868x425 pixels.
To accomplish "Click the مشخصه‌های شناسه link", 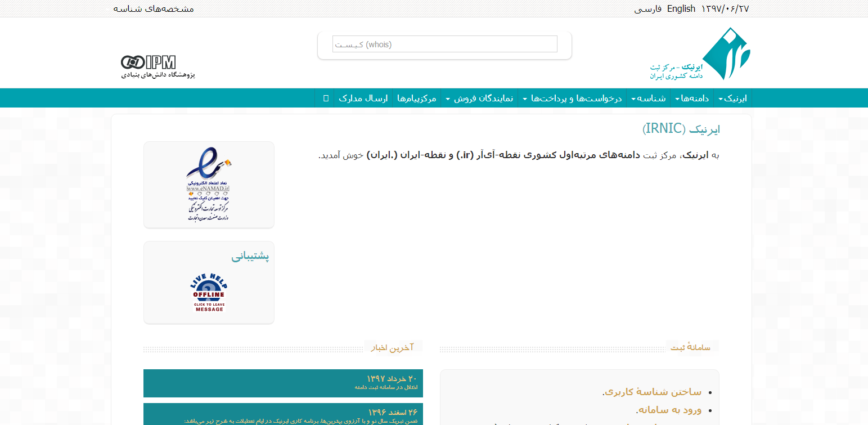I will coord(154,9).
